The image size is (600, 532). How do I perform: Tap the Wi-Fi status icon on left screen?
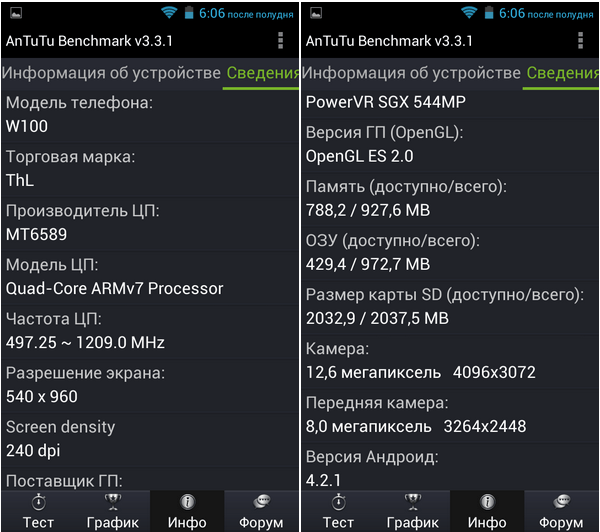coord(169,13)
